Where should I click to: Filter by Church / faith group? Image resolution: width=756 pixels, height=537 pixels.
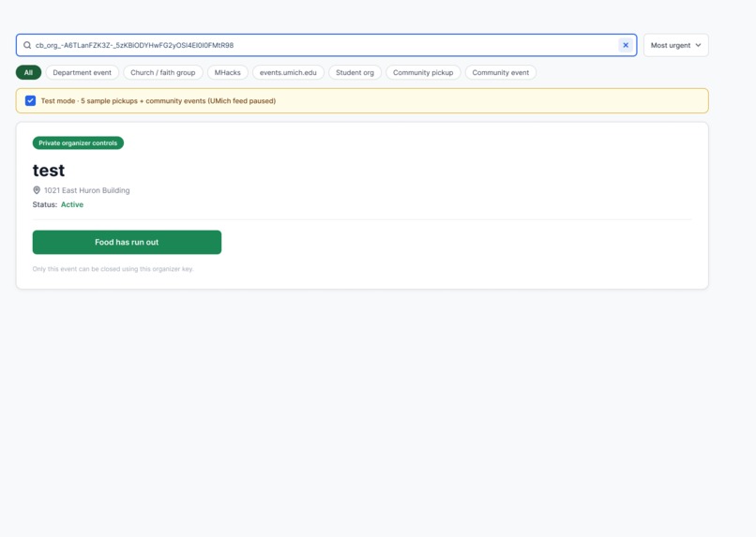pyautogui.click(x=163, y=73)
